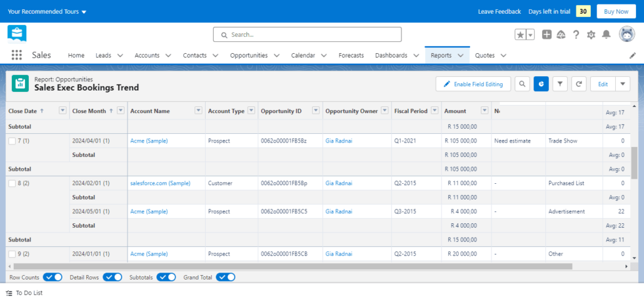Sort by Close Date arrow icon
This screenshot has width=644, height=302.
[x=41, y=111]
